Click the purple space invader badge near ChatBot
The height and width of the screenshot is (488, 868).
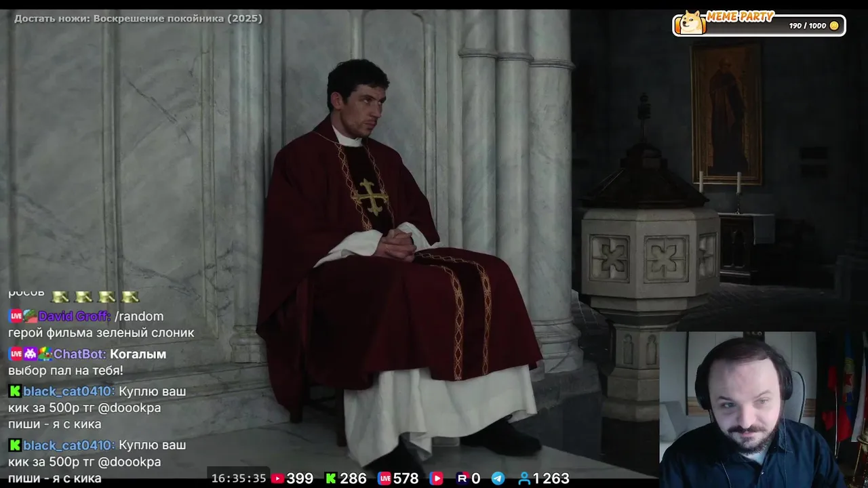[x=31, y=354]
